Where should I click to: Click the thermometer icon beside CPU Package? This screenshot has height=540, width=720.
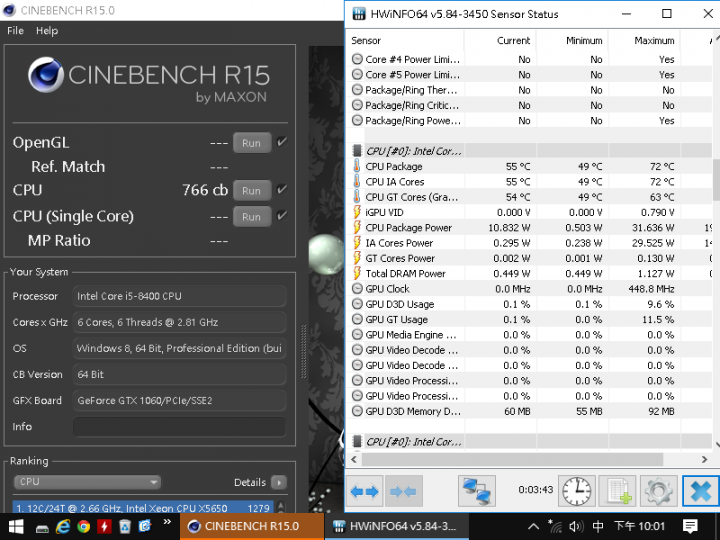click(x=357, y=166)
